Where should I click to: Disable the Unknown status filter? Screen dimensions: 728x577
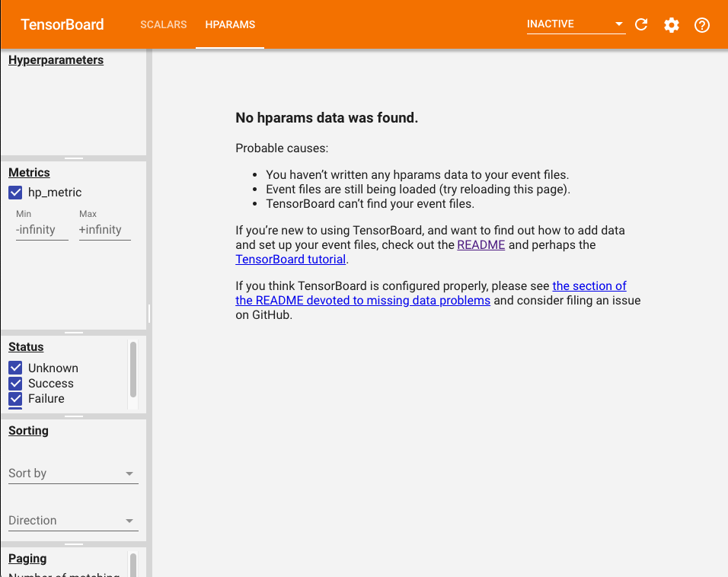pyautogui.click(x=15, y=368)
